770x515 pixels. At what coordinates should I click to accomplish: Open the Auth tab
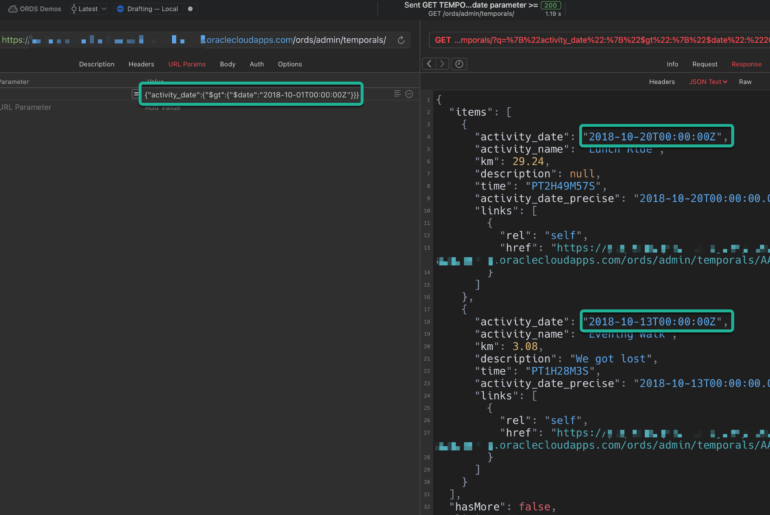[256, 64]
